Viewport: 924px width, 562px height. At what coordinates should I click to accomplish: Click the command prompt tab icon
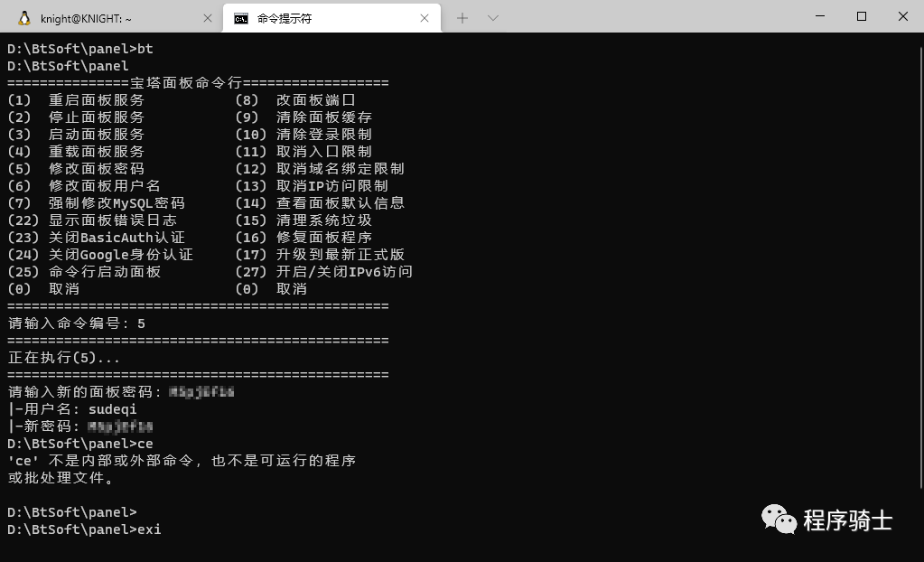point(241,19)
